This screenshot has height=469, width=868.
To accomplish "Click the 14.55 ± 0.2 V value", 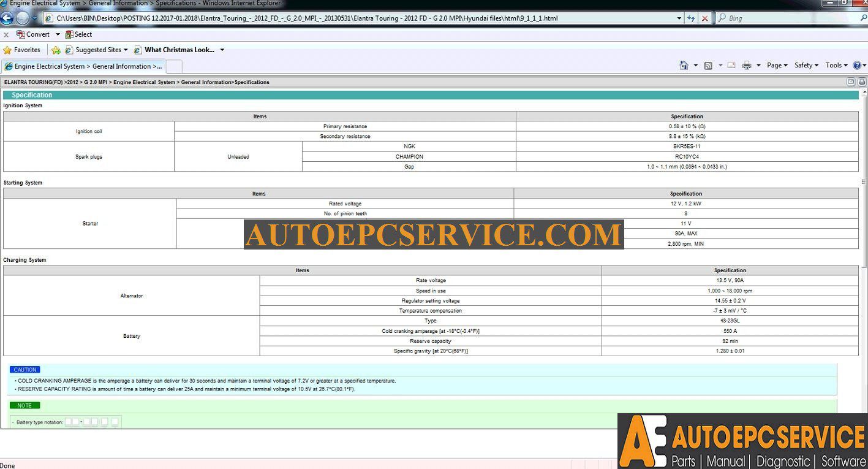I will [730, 300].
